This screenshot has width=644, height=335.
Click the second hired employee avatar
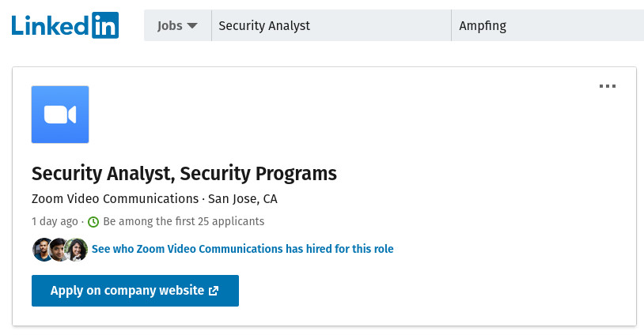59,250
